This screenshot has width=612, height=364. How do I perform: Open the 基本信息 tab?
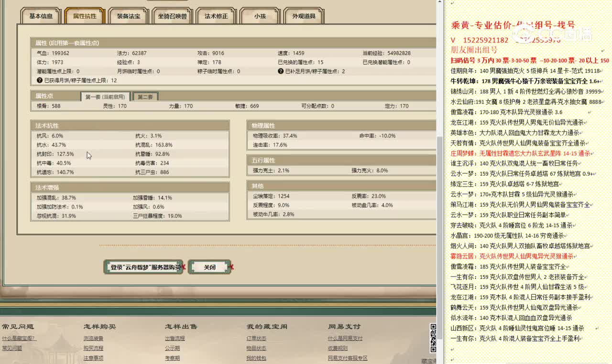pyautogui.click(x=41, y=16)
